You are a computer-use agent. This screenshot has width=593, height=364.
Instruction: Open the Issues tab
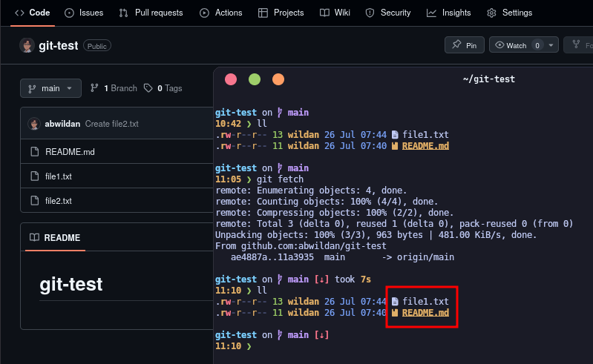[x=84, y=13]
